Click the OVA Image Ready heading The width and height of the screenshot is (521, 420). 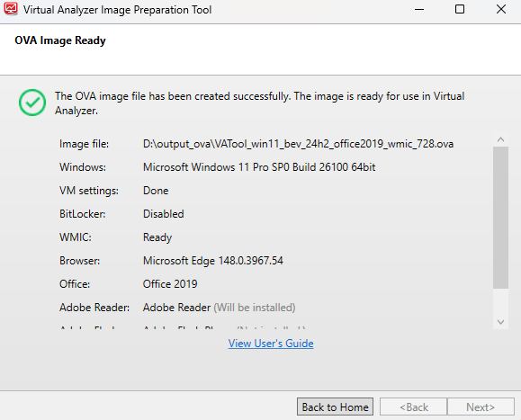pyautogui.click(x=60, y=40)
